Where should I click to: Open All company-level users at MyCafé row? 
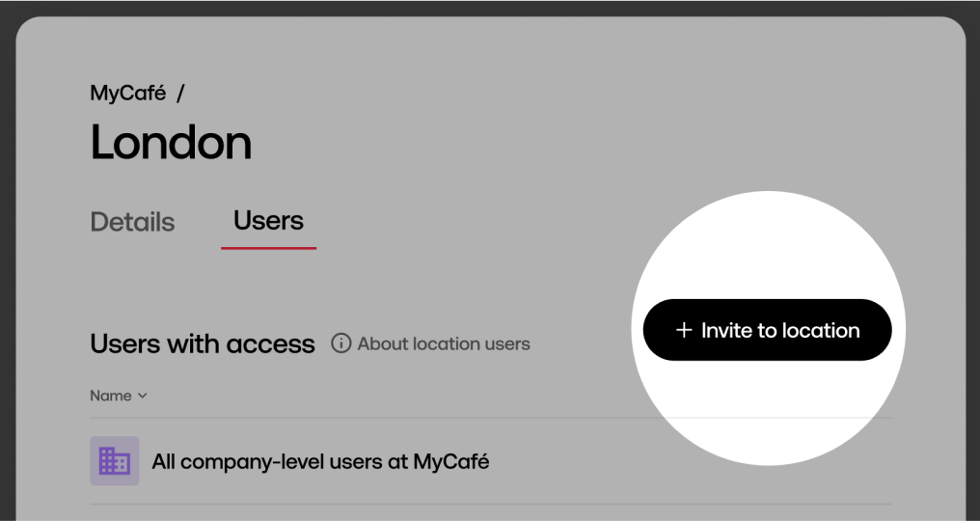(320, 461)
